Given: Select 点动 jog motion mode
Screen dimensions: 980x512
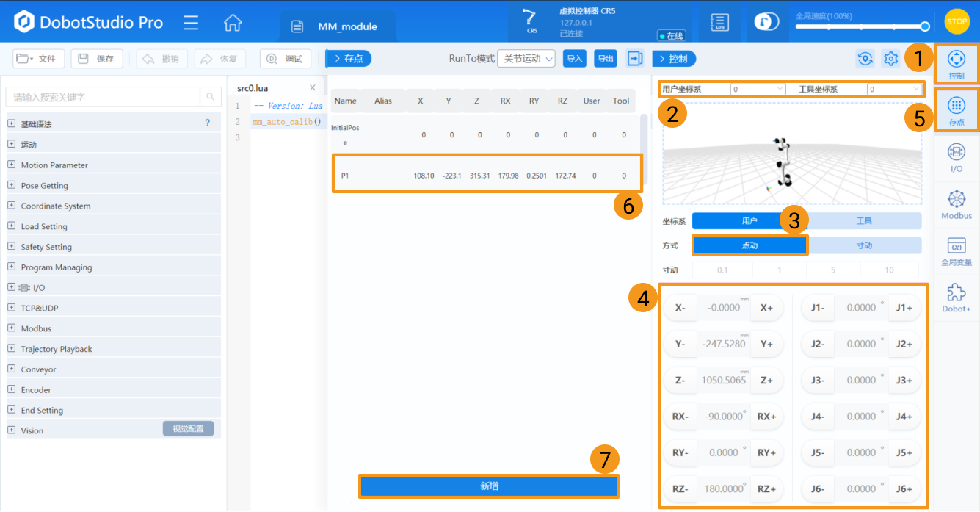Looking at the screenshot, I should tap(749, 246).
